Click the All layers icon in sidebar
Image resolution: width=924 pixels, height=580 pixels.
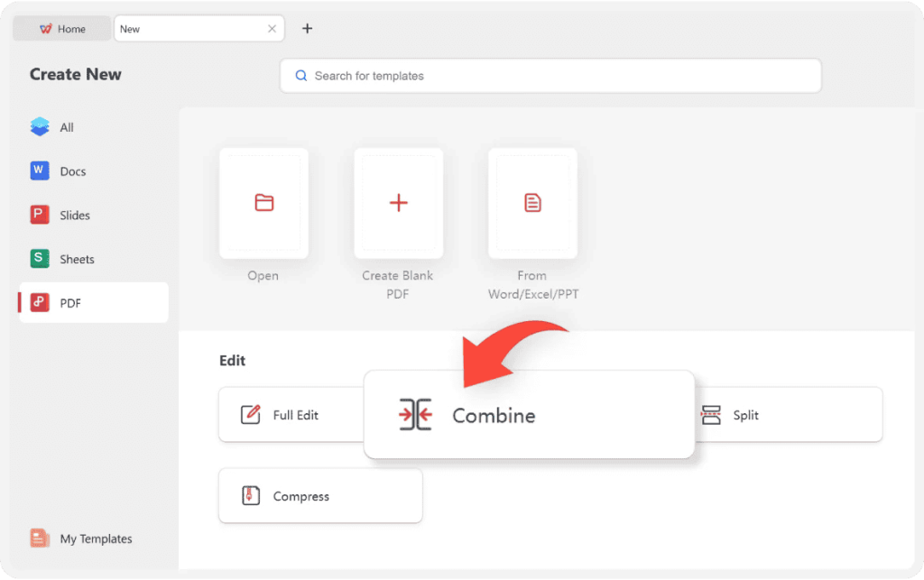[x=40, y=126]
